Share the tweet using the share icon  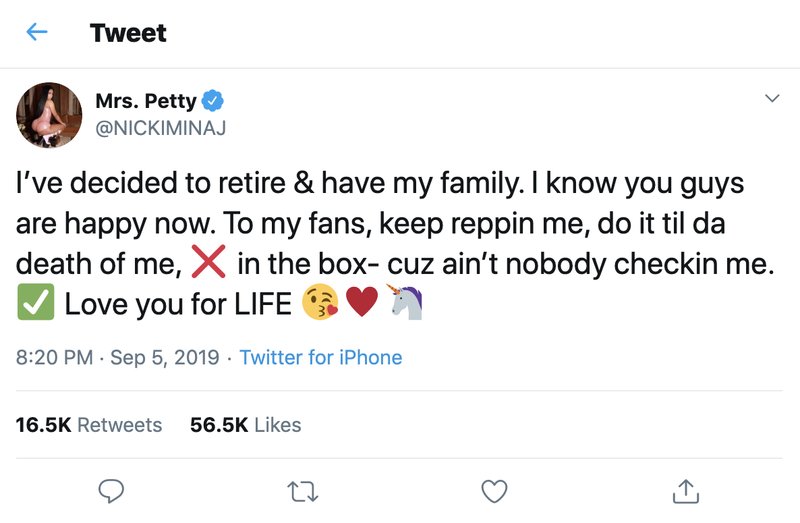(x=684, y=490)
